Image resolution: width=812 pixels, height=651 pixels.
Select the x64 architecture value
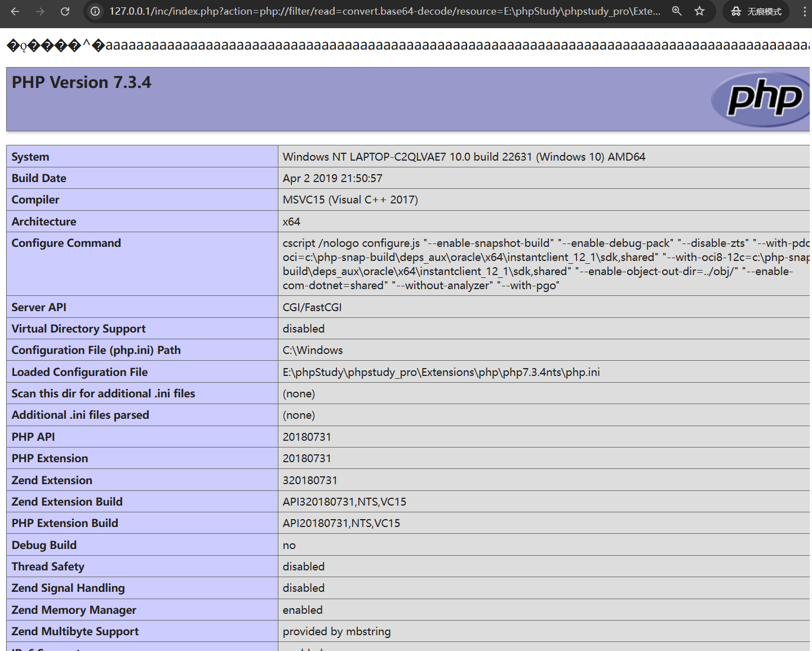291,222
